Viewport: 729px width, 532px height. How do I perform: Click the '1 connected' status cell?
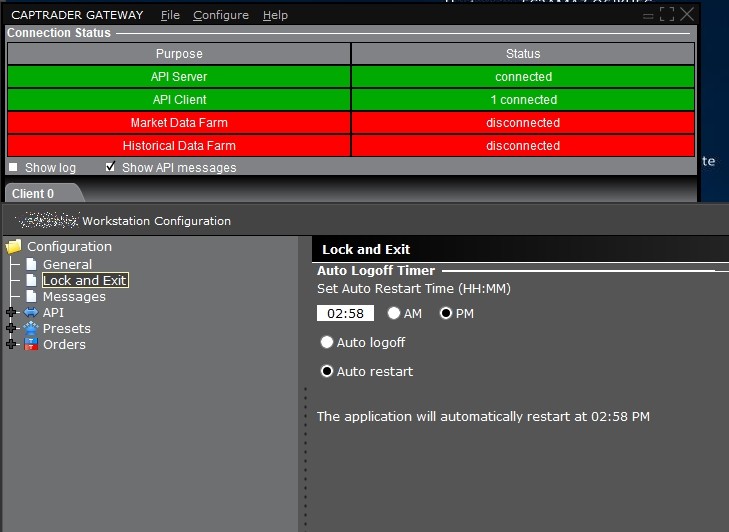click(523, 100)
